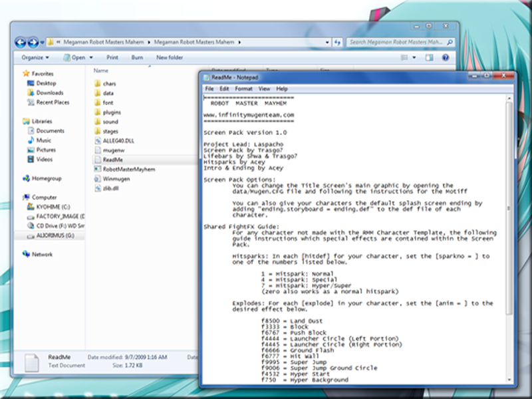Open FACTORY_IMAGE drive
This screenshot has height=399, width=532.
(x=61, y=216)
